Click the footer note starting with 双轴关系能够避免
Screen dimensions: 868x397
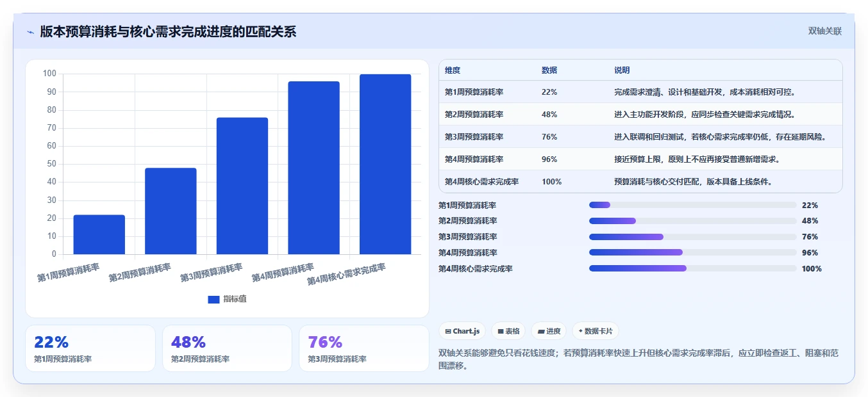(638, 359)
